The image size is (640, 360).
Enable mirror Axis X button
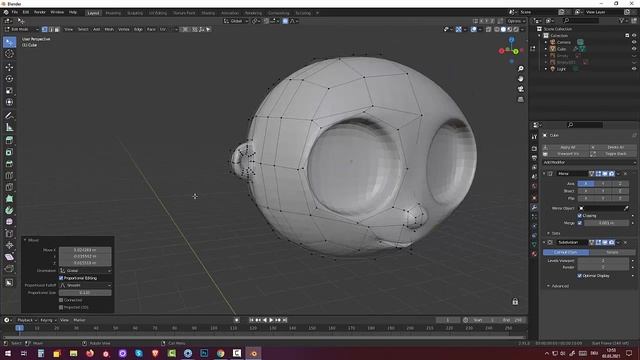click(x=586, y=184)
